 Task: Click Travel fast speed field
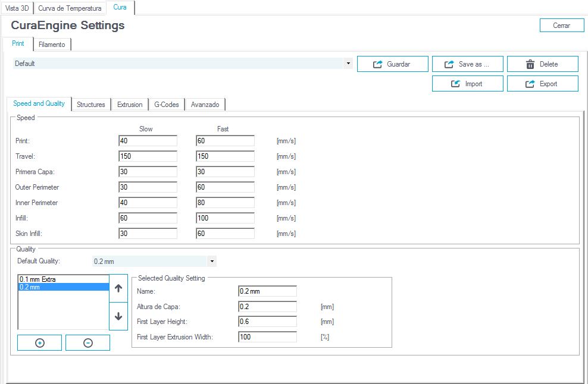pyautogui.click(x=225, y=156)
